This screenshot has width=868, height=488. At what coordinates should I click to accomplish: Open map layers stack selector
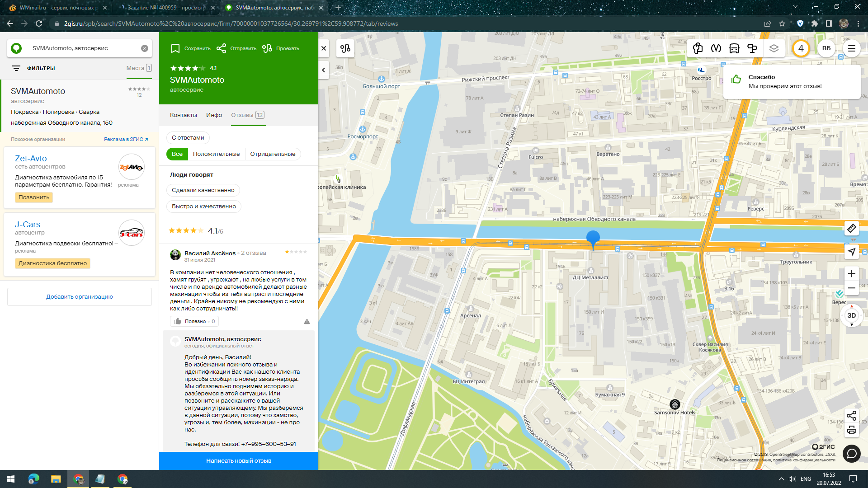pyautogui.click(x=774, y=48)
